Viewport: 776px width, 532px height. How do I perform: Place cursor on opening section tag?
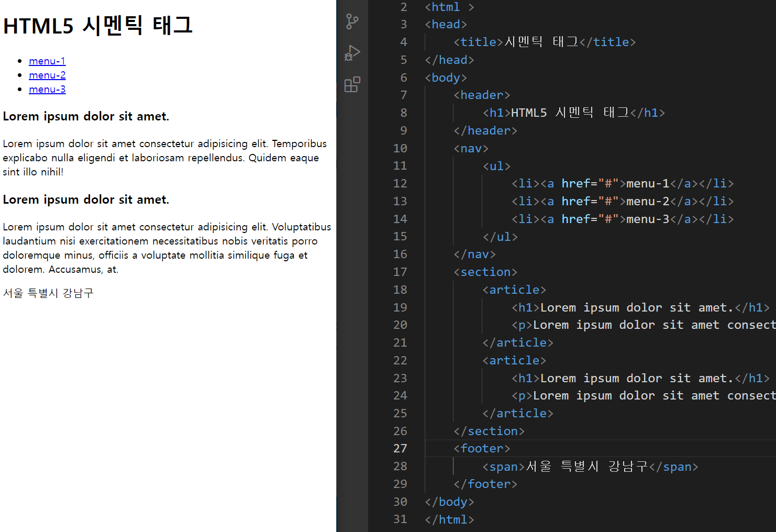pyautogui.click(x=485, y=272)
